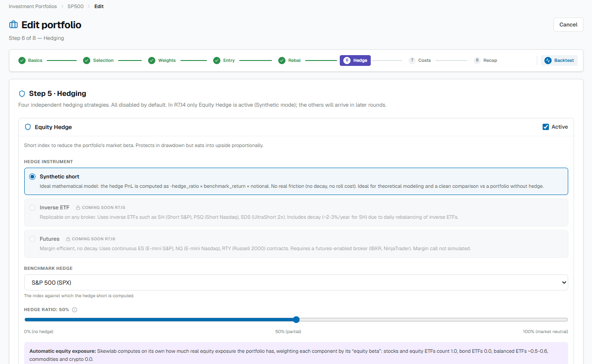This screenshot has height=364, width=592.
Task: Click the step 7 Costs number circle
Action: click(412, 61)
